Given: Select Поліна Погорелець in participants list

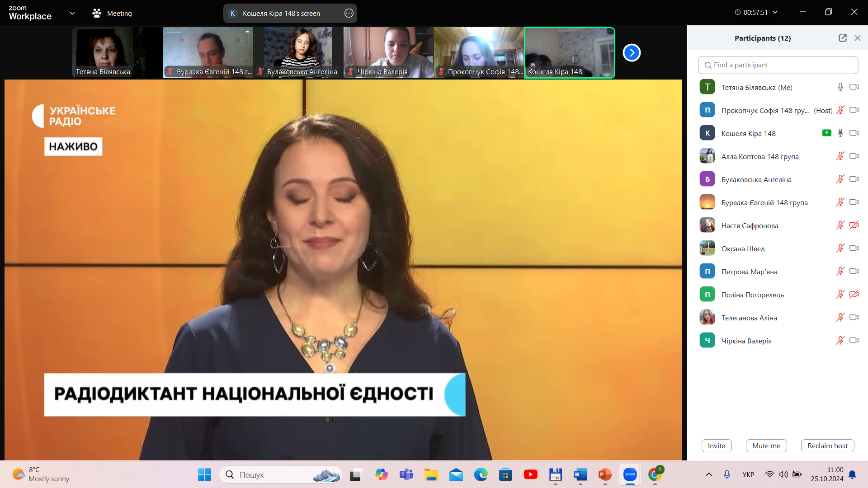Looking at the screenshot, I should (753, 295).
